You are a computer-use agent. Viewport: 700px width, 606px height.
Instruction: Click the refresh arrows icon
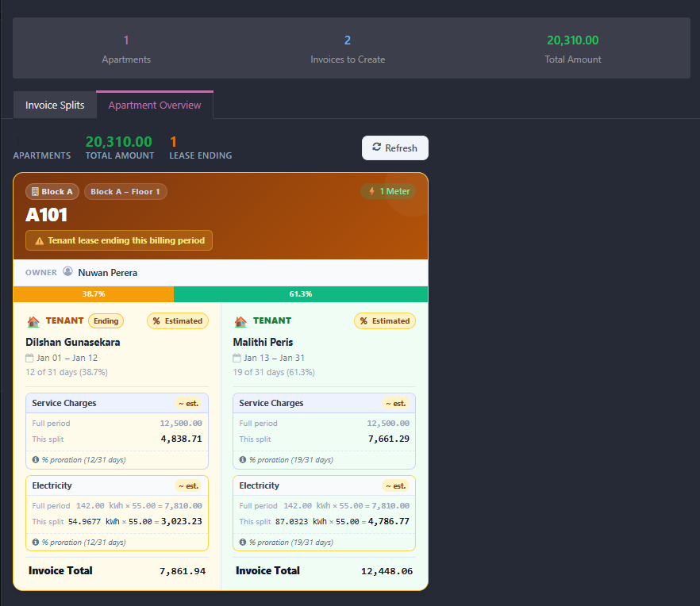377,148
